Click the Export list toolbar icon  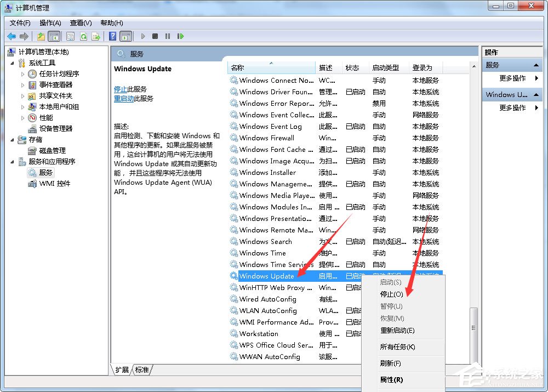96,36
